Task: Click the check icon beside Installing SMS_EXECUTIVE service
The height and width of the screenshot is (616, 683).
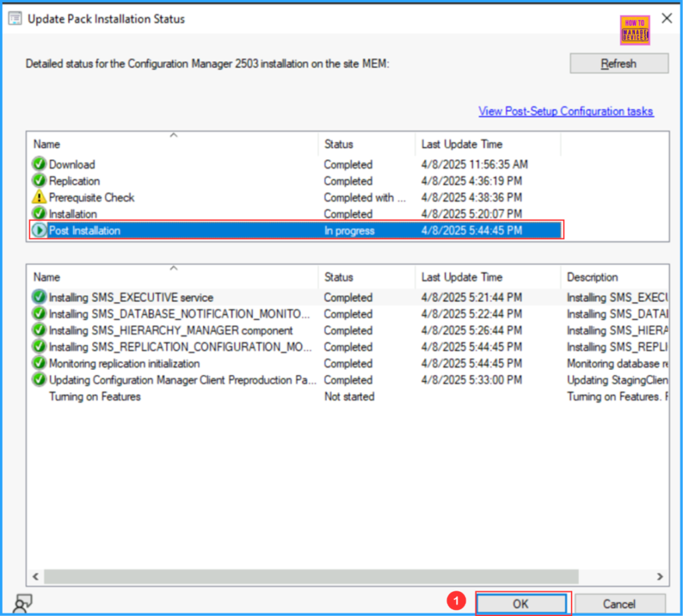Action: (39, 297)
